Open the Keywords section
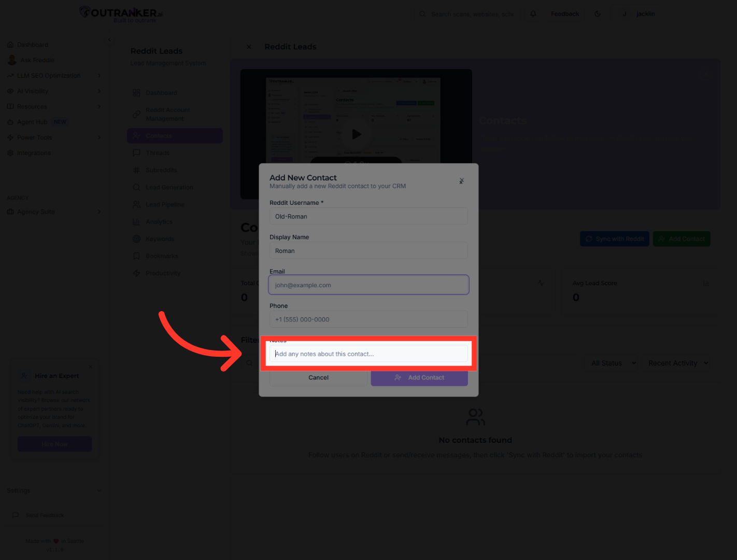The height and width of the screenshot is (560, 737). [x=175, y=239]
